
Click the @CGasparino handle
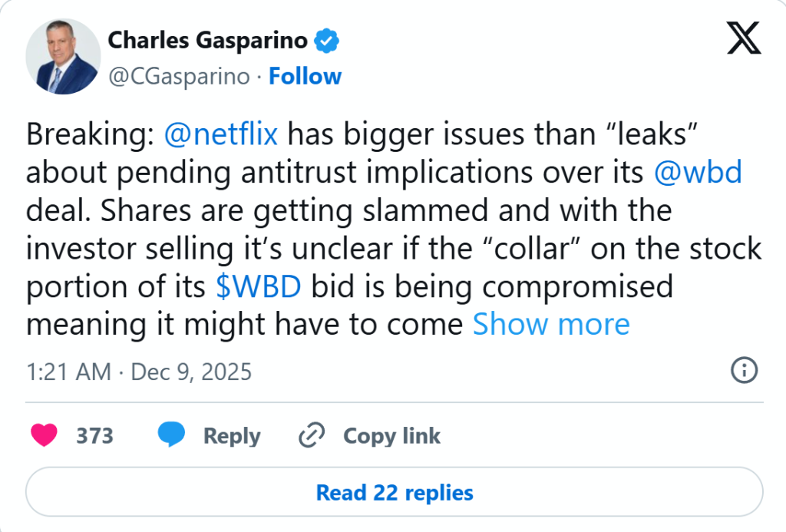[x=179, y=77]
